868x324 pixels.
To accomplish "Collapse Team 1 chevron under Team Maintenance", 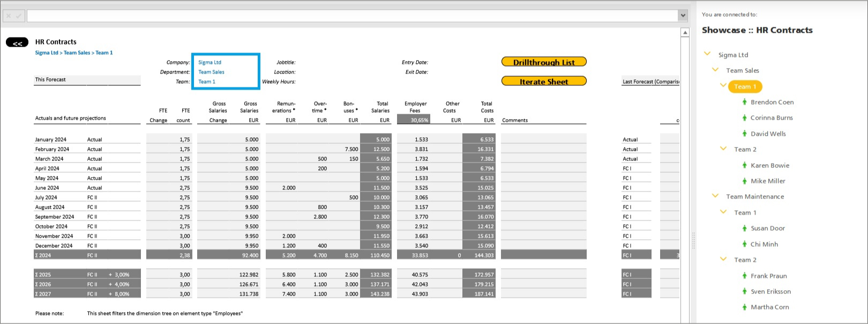I will coord(723,211).
